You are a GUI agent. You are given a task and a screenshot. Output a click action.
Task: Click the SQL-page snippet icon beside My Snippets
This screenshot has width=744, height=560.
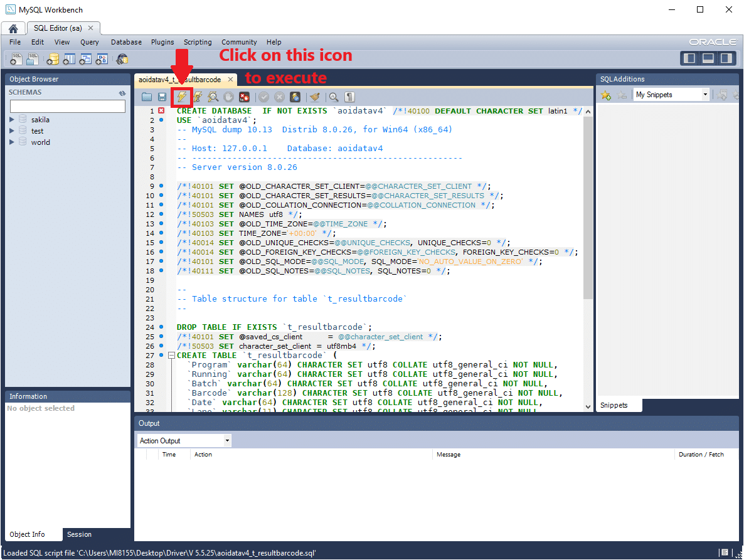[x=721, y=95]
